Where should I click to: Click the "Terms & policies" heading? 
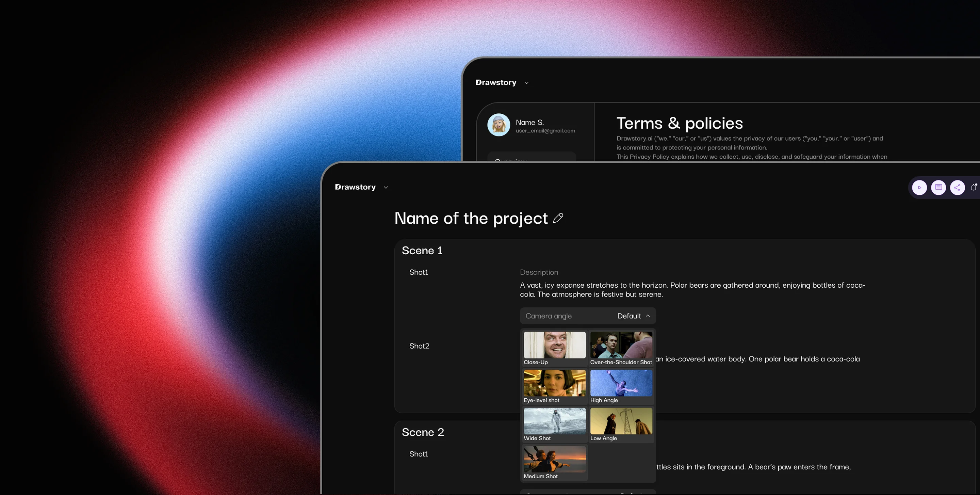[680, 123]
